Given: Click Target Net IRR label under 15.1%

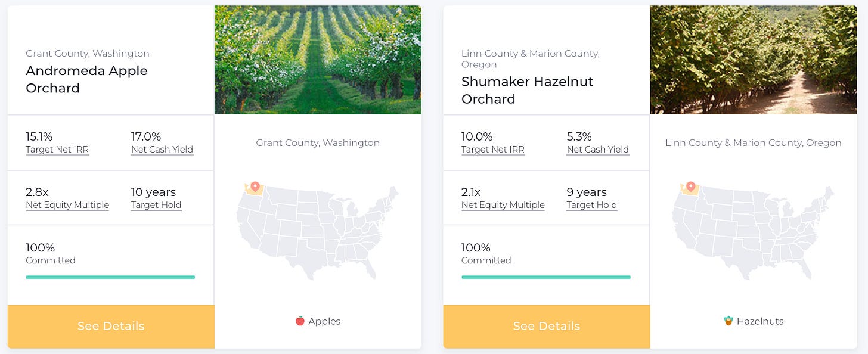Looking at the screenshot, I should [57, 150].
